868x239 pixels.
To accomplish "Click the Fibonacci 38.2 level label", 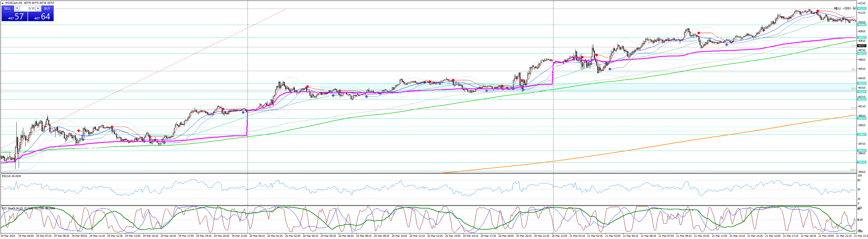I will click(x=854, y=69).
